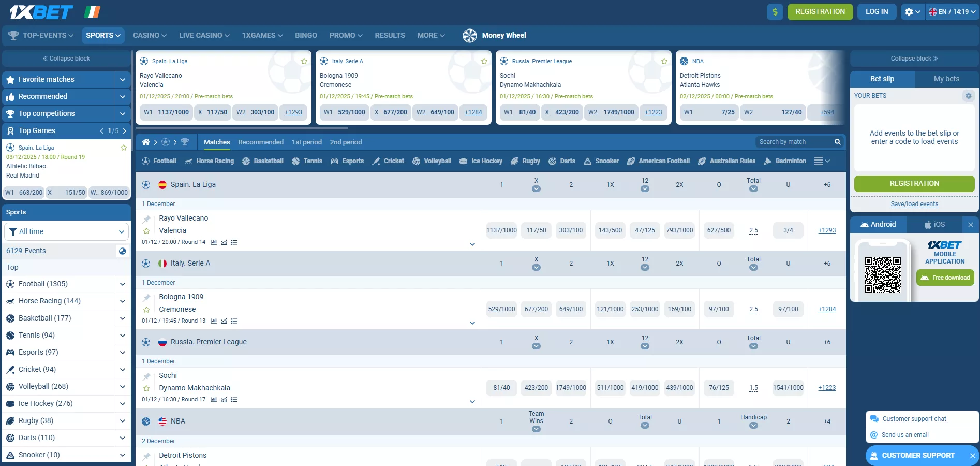The height and width of the screenshot is (466, 980).
Task: Pin the Sochi vs Dynamo Makhachkala match
Action: pyautogui.click(x=146, y=376)
